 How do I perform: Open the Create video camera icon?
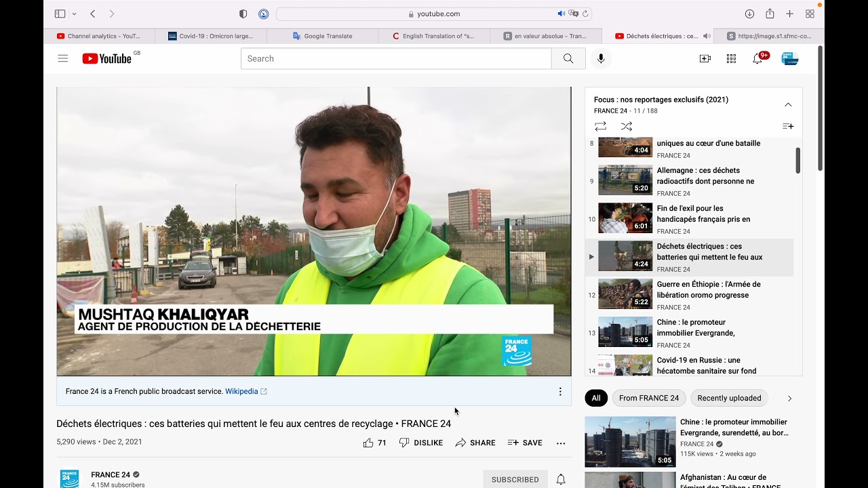click(705, 58)
